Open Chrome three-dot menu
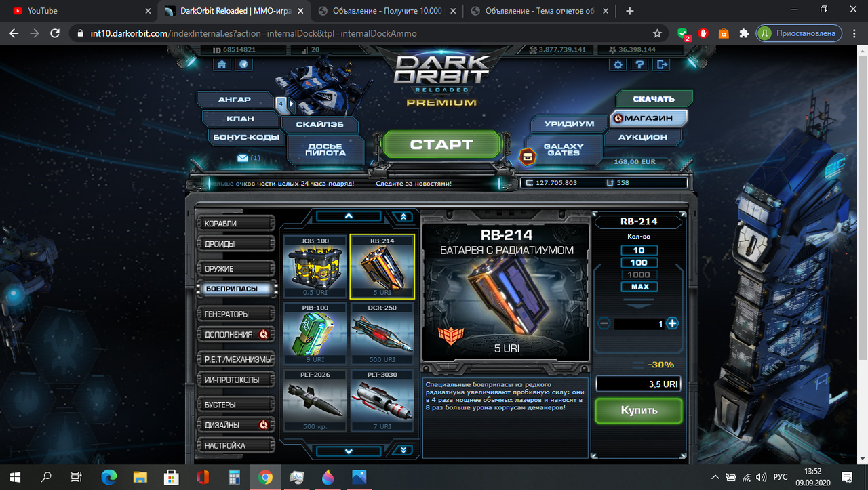Image resolution: width=868 pixels, height=490 pixels. pyautogui.click(x=854, y=33)
